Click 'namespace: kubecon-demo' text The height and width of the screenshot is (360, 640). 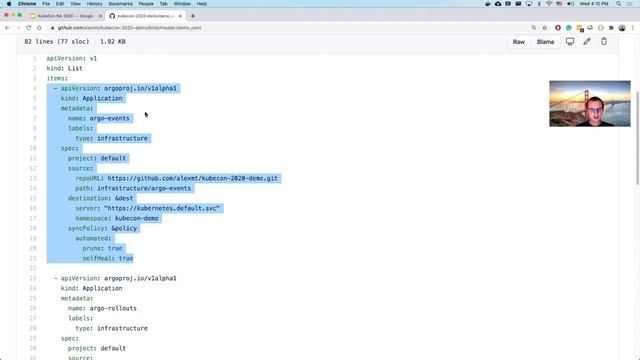pyautogui.click(x=117, y=218)
